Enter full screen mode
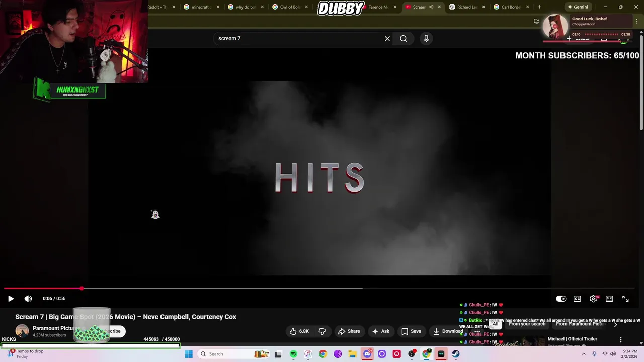 coord(625,299)
